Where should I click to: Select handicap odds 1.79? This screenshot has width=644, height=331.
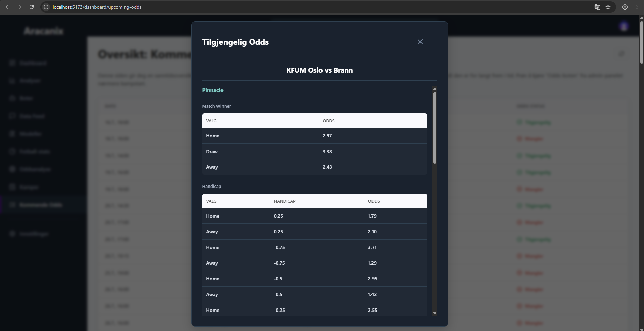[372, 216]
